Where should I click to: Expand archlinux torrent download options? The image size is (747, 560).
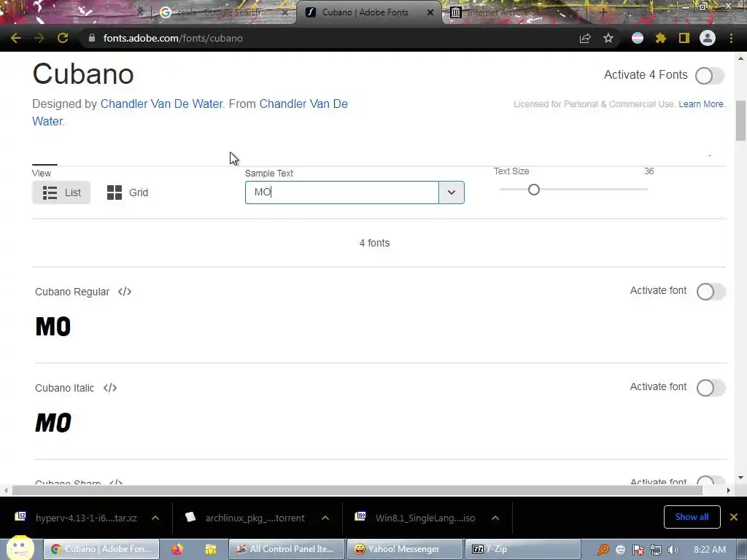[x=325, y=518]
